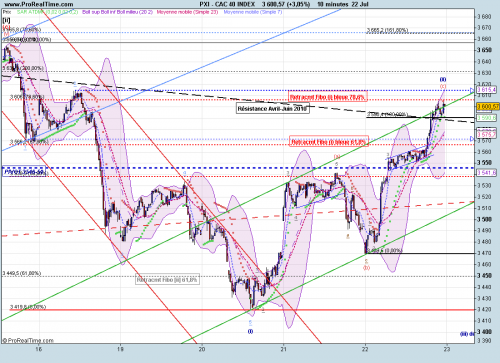The width and height of the screenshot is (500, 363).
Task: Click the blue arrow marker near 3 570
Action: (x=472, y=139)
